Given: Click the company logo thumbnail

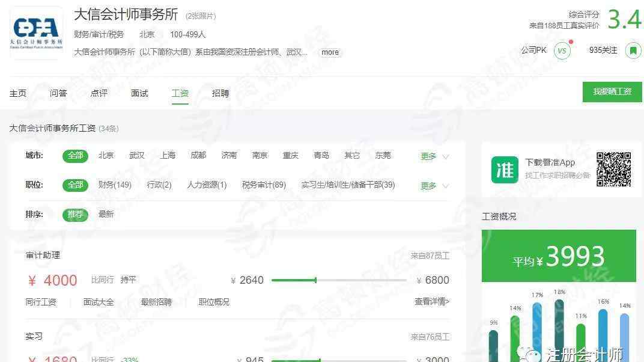Looking at the screenshot, I should click(x=36, y=33).
